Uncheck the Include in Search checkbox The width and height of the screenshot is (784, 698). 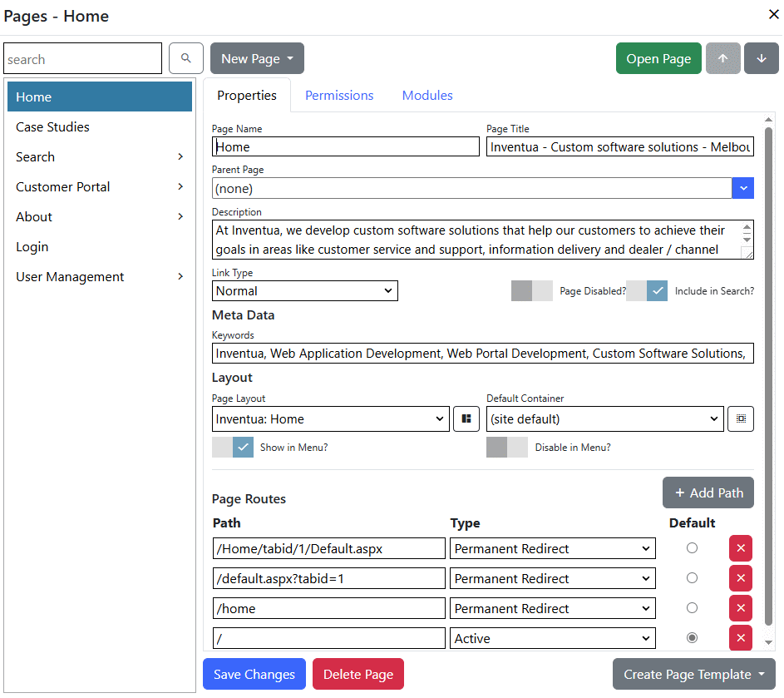[656, 290]
